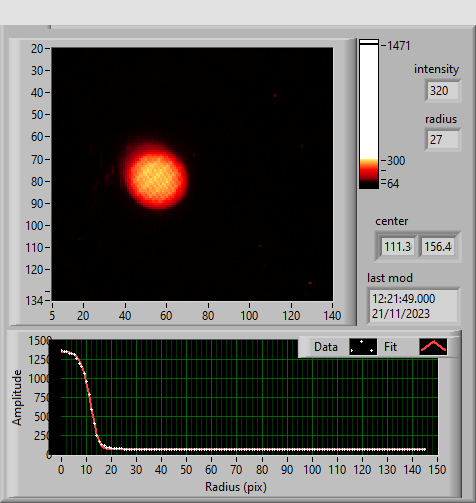Click the 134 Y-axis end value of image
The height and width of the screenshot is (503, 476).
click(34, 301)
